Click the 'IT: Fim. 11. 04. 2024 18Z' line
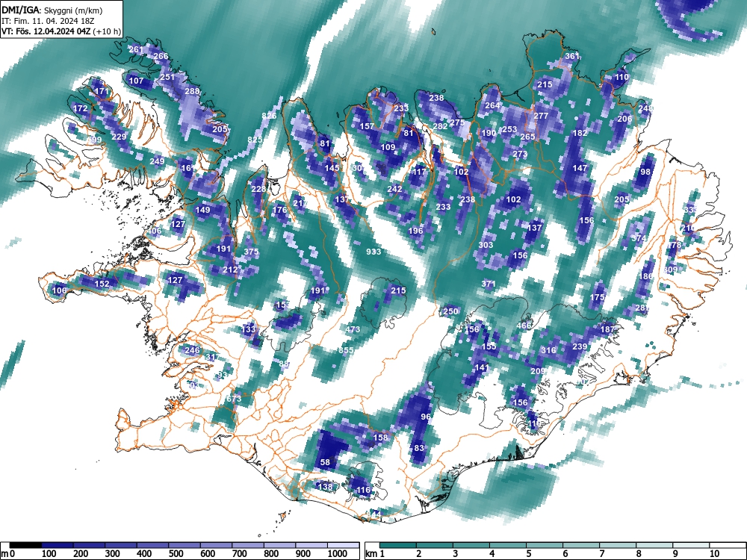This screenshot has width=747, height=560. coord(48,21)
